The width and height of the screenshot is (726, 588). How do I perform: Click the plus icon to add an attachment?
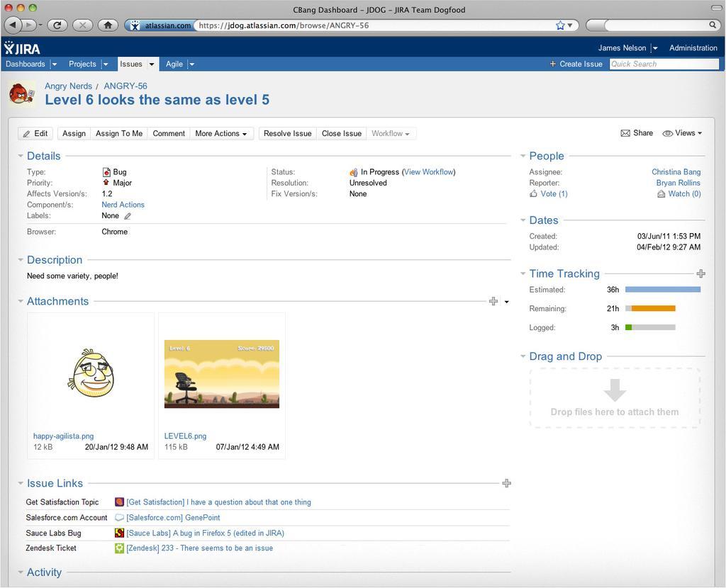[493, 300]
